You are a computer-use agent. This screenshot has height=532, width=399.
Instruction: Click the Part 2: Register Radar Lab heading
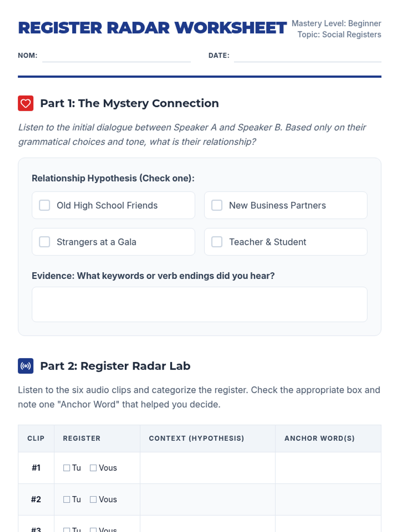coord(115,366)
